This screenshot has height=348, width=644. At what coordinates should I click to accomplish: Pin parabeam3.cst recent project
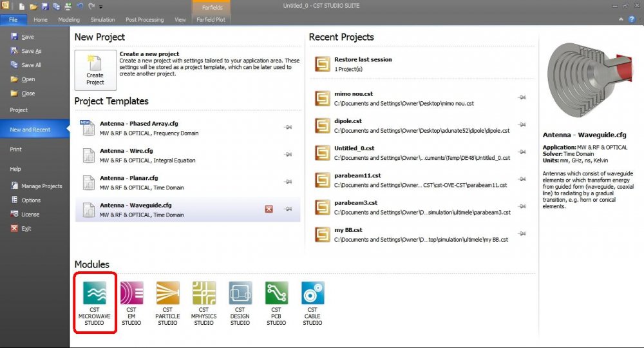pyautogui.click(x=522, y=206)
